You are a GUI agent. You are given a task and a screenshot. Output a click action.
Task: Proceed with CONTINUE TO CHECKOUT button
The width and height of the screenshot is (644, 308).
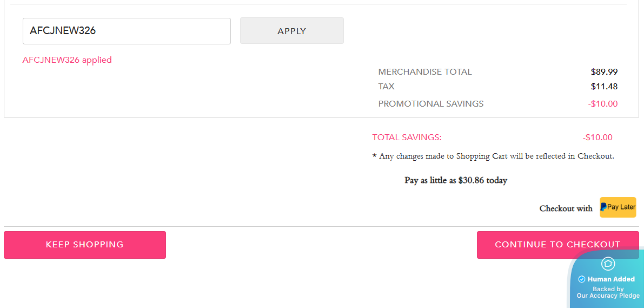click(x=557, y=245)
